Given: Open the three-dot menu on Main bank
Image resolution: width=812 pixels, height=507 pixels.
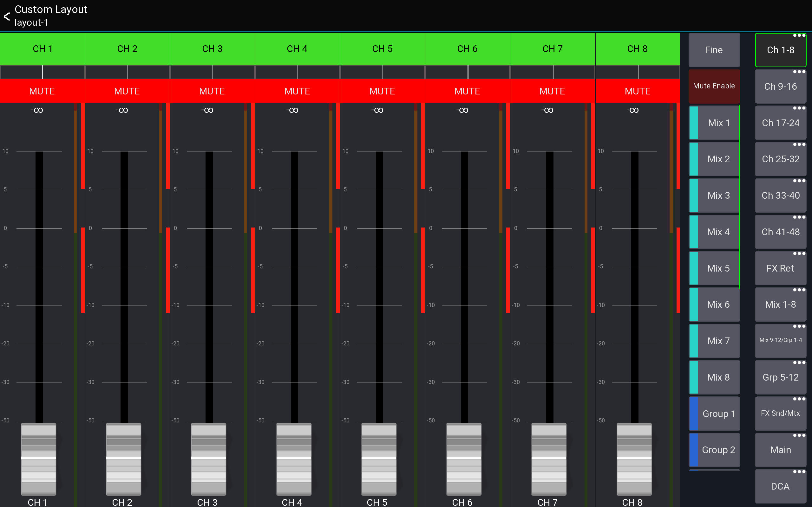Looking at the screenshot, I should [x=800, y=435].
